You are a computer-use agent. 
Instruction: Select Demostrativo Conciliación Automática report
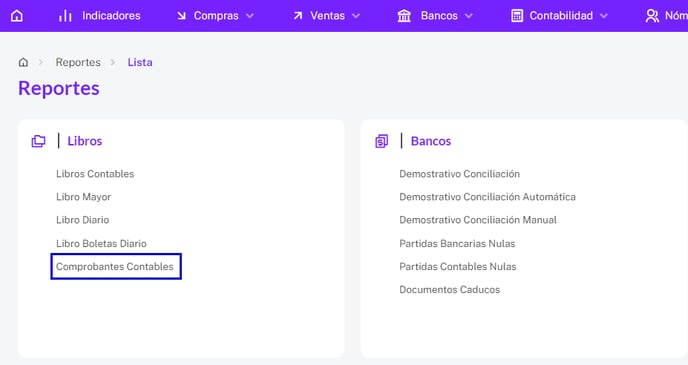point(487,197)
